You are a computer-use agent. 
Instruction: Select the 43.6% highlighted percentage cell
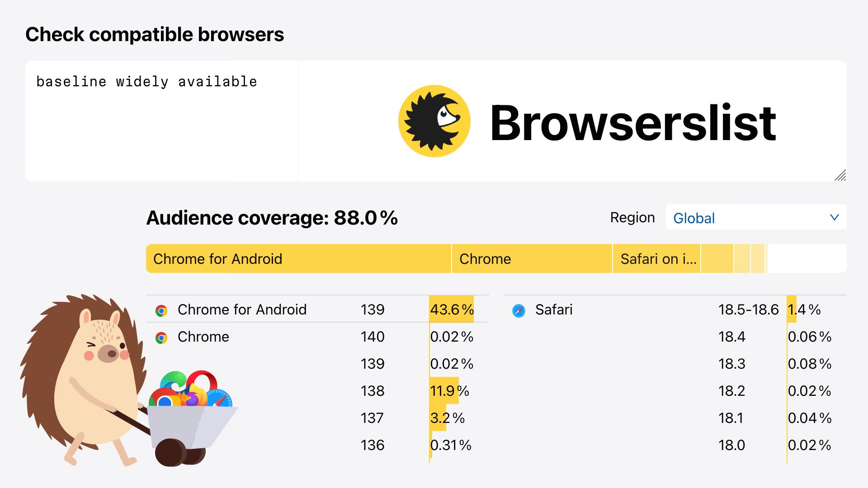click(x=451, y=310)
